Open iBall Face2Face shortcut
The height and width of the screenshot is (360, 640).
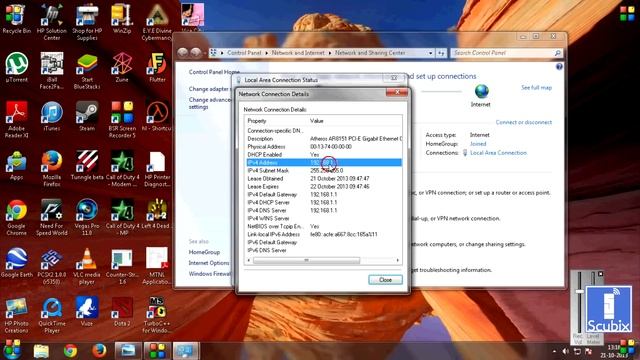[51, 70]
